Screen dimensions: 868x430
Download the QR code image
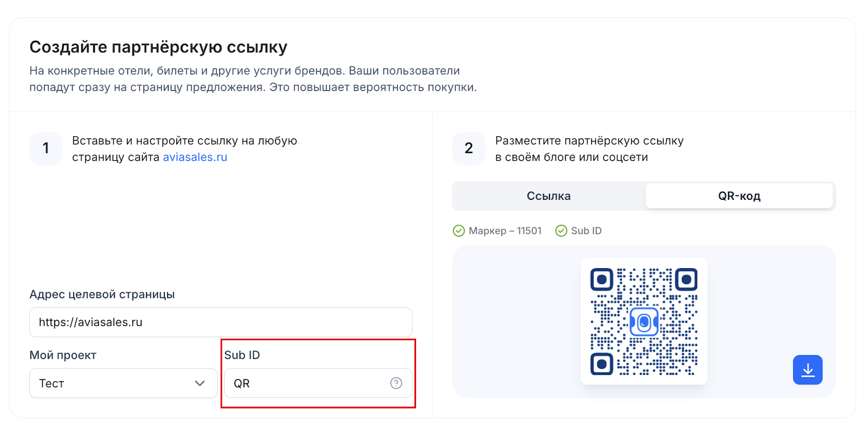pyautogui.click(x=807, y=370)
